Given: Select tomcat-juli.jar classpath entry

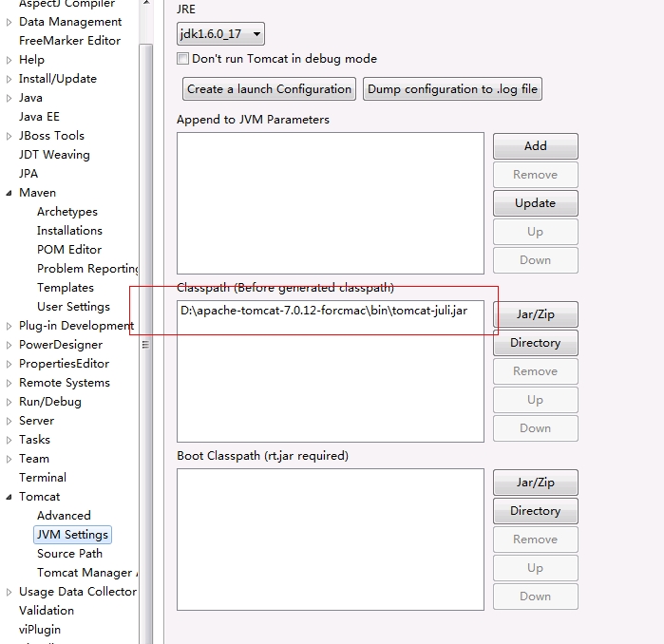Looking at the screenshot, I should [324, 311].
